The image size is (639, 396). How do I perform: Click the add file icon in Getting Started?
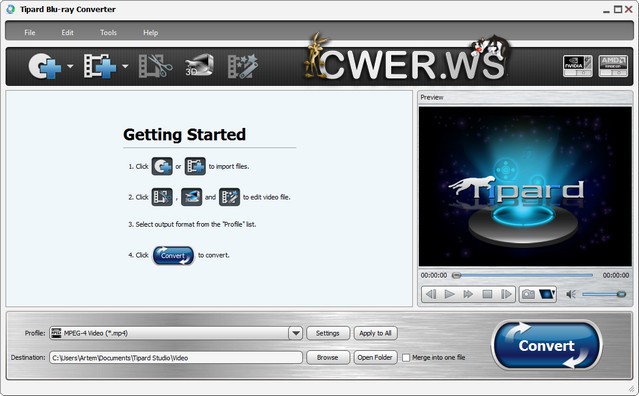click(x=195, y=166)
